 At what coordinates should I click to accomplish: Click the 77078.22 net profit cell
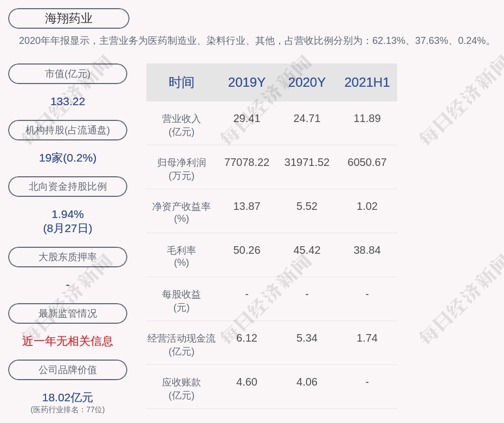247,162
